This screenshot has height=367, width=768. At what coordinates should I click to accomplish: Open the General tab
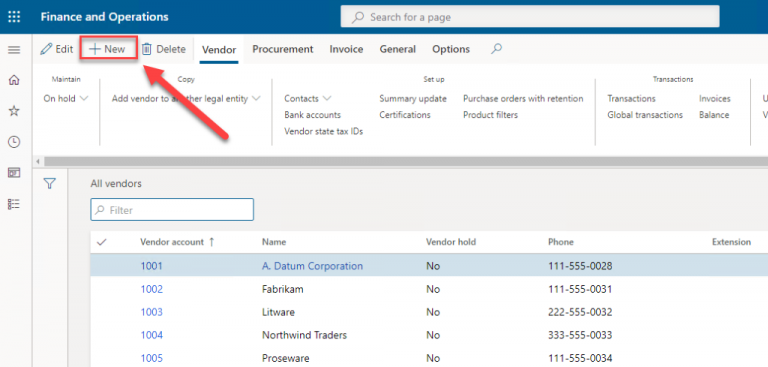click(398, 49)
